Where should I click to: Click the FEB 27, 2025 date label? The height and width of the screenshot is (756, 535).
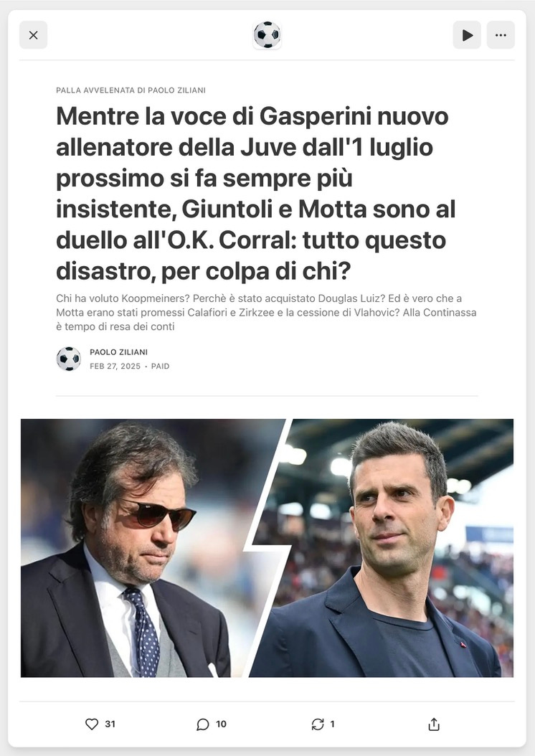(x=115, y=366)
